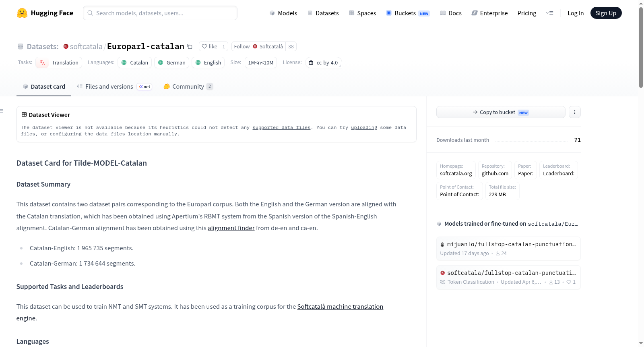Viewport: 644px width, 347px height.
Task: Go to Datasets in top navigation
Action: 323,13
